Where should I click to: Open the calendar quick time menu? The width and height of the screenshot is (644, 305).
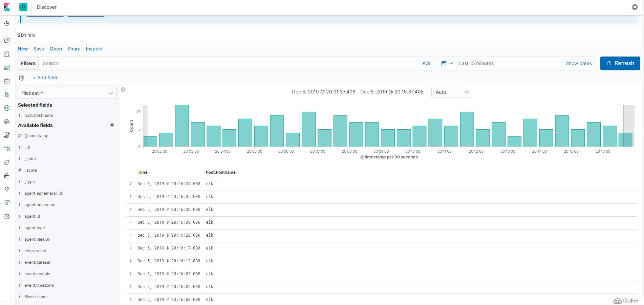tap(447, 63)
